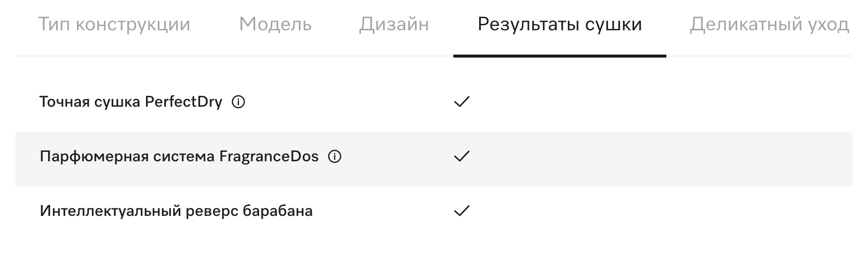
Task: Go to the Деликатный уход tab
Action: (x=769, y=24)
